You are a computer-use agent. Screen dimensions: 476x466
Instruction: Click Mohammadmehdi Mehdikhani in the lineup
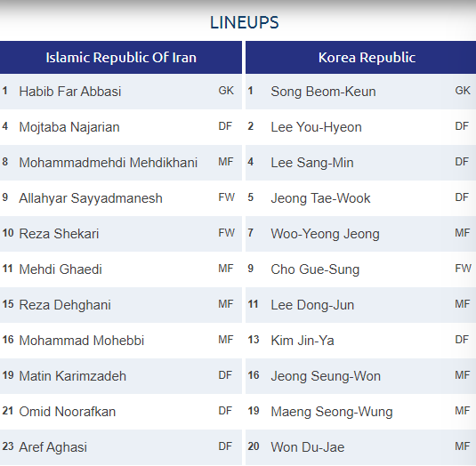coord(108,163)
